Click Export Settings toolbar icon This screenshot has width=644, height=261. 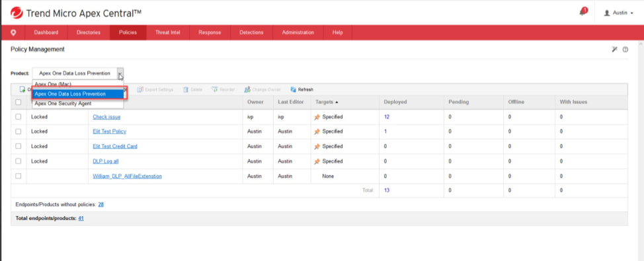140,89
